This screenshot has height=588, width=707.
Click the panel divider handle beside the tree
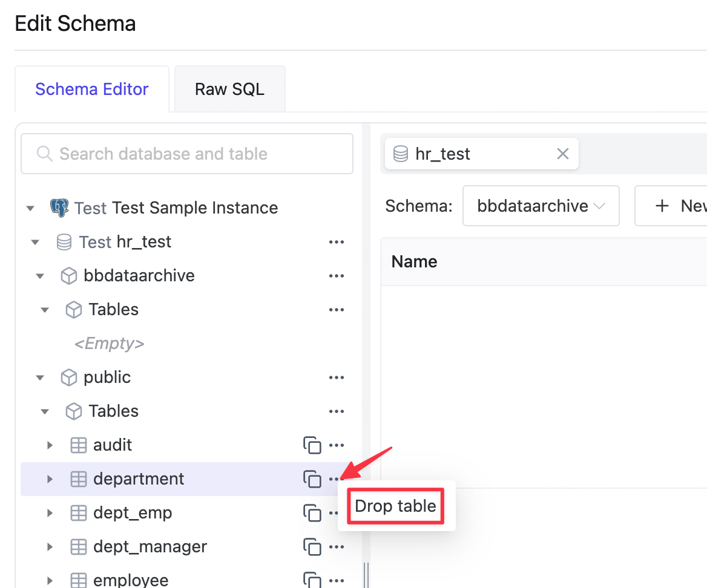click(366, 575)
